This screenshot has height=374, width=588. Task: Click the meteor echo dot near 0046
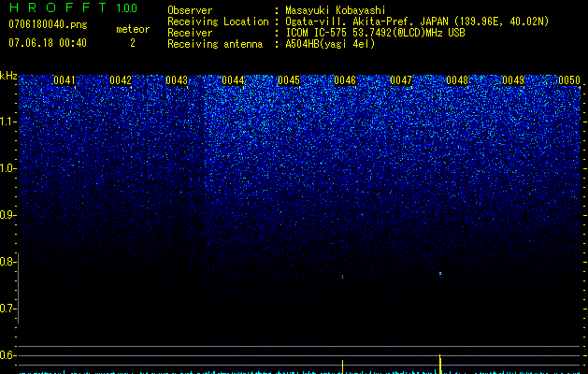pos(342,277)
